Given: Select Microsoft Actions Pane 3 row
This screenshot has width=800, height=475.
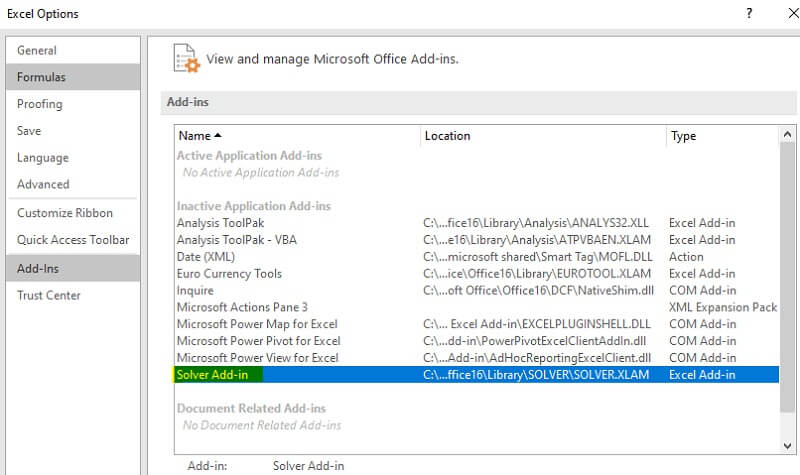Looking at the screenshot, I should point(477,307).
